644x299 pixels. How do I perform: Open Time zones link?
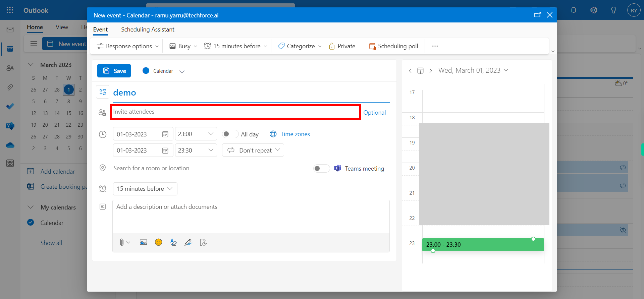(x=290, y=134)
